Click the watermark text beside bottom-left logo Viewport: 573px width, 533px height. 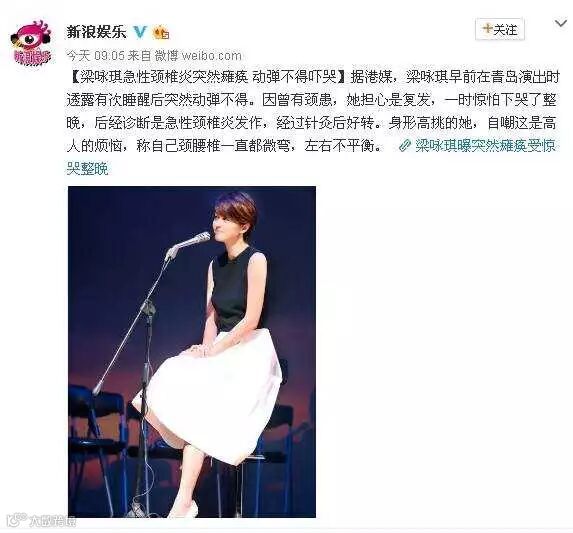click(53, 521)
